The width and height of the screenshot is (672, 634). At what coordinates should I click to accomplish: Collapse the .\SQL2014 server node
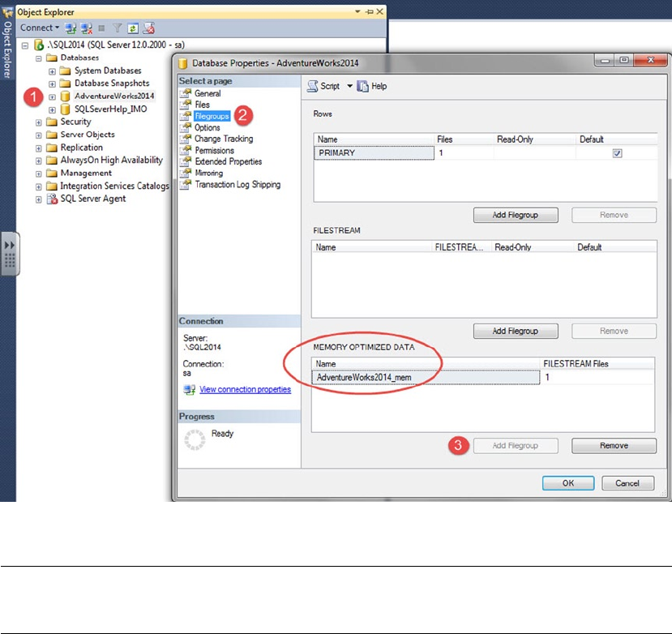(25, 45)
